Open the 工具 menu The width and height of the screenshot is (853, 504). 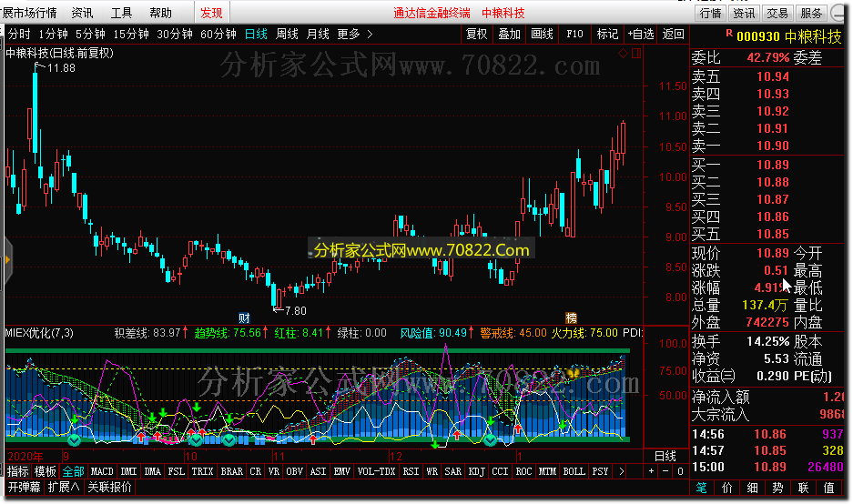coord(121,13)
